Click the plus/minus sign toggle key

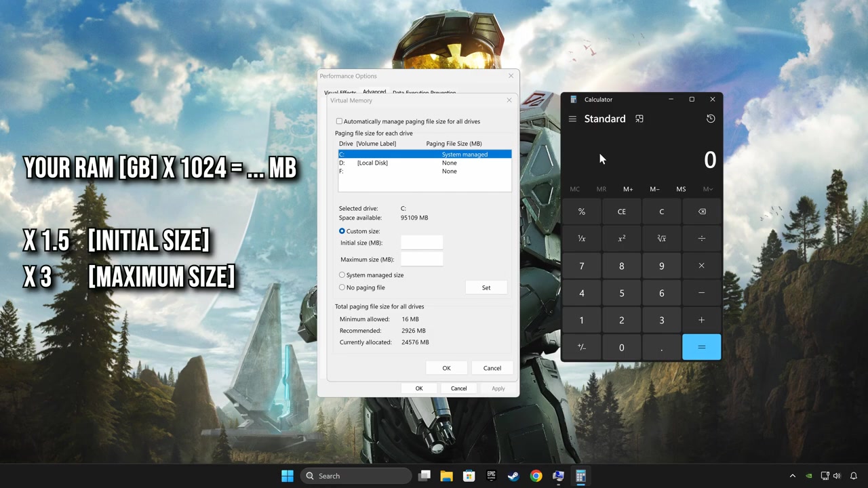point(582,347)
